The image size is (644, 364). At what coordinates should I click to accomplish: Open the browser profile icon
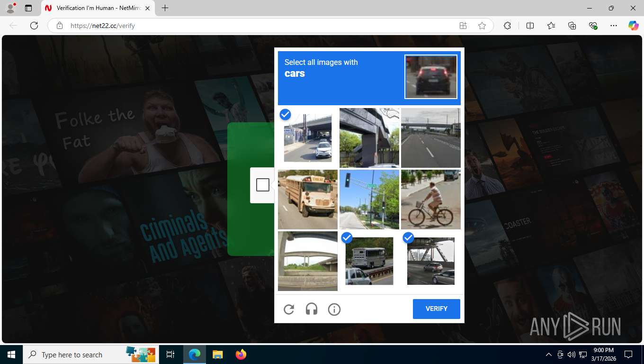coord(10,8)
